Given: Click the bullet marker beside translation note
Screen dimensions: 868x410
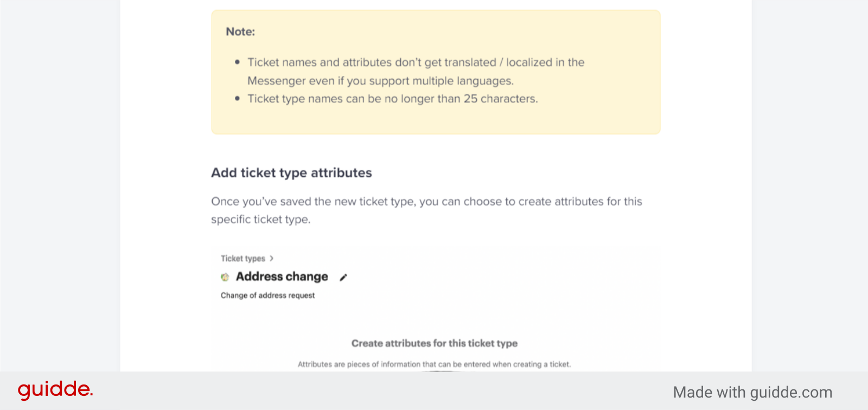Looking at the screenshot, I should coord(238,62).
